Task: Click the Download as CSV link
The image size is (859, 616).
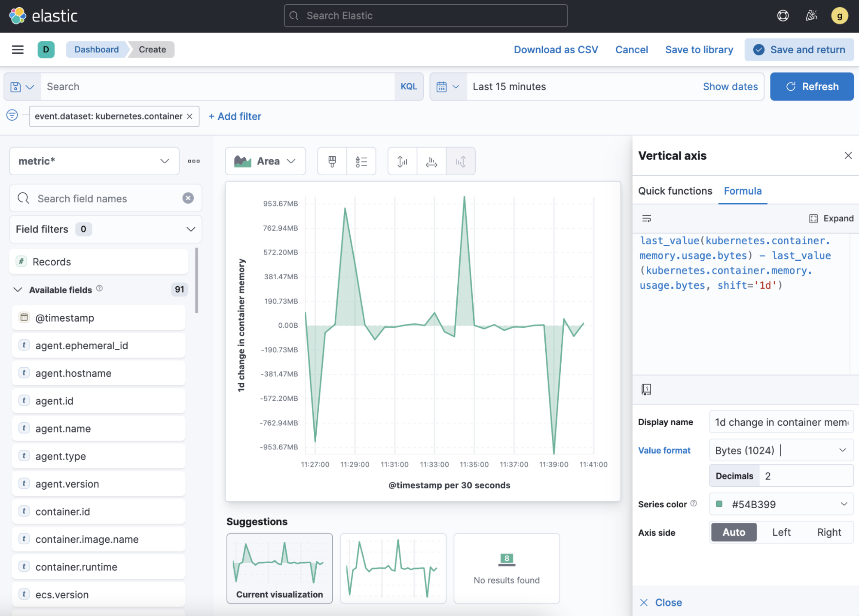Action: click(556, 50)
